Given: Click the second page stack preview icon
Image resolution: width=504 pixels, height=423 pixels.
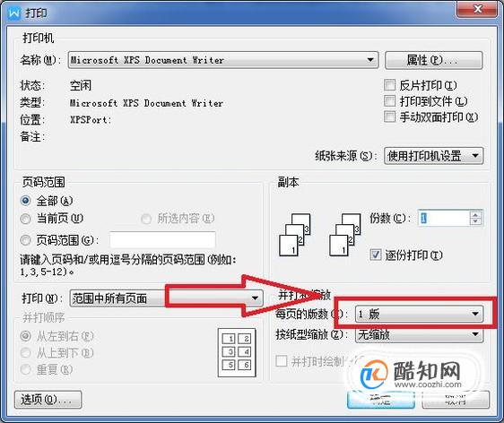Looking at the screenshot, I should 345,235.
